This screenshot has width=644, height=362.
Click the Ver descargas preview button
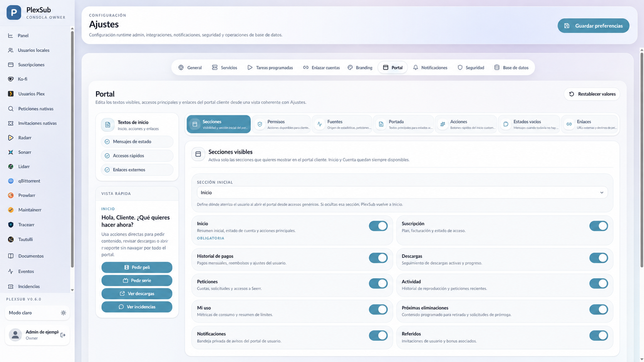(137, 294)
